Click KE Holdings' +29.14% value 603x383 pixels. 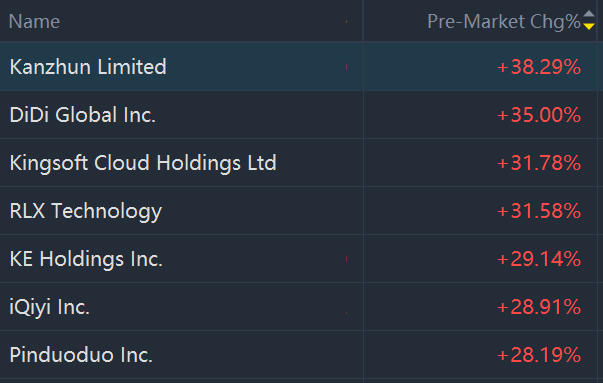point(539,259)
